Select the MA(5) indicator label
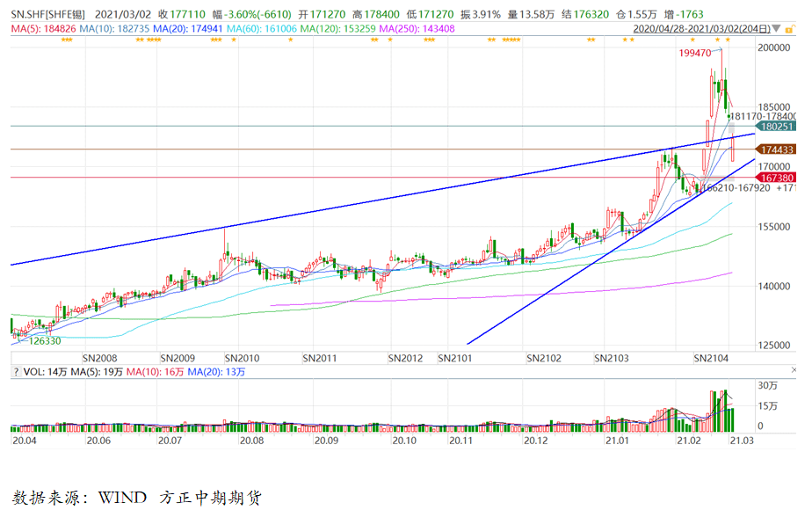812x510 pixels. coord(37,29)
